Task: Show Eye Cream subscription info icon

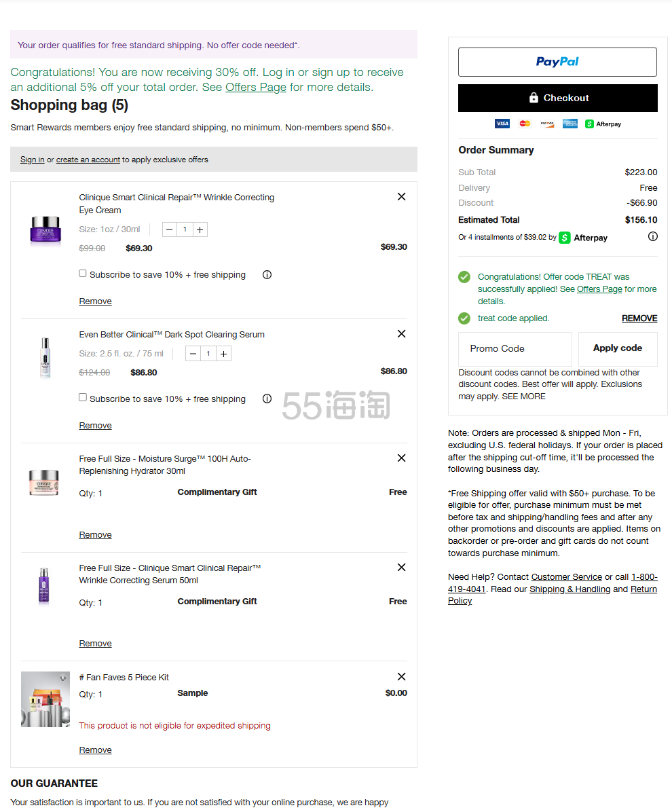Action: click(267, 275)
